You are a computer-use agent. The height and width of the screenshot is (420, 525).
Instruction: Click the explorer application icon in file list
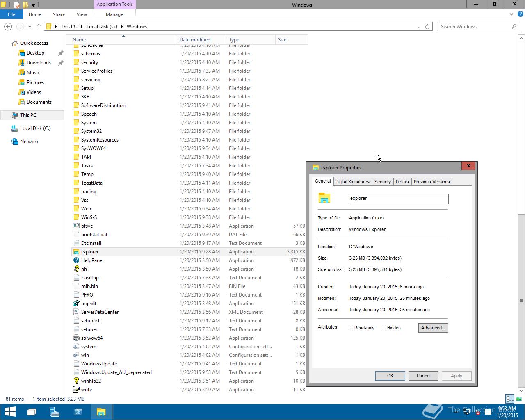coord(76,252)
